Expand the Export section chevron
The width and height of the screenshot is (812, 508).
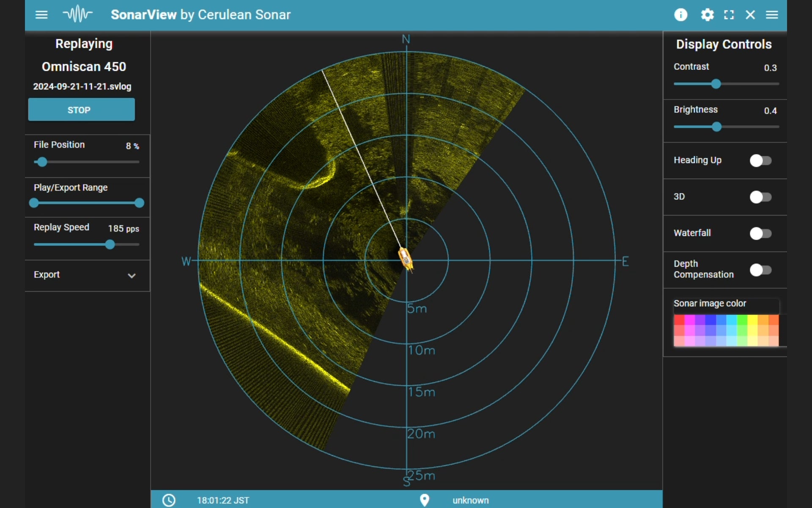pos(132,276)
